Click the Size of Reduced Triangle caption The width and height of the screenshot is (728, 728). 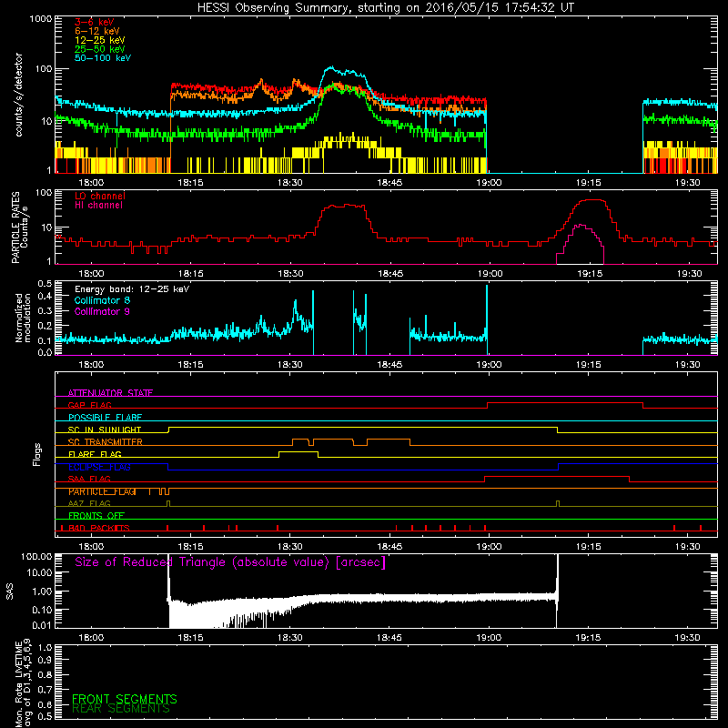(230, 562)
